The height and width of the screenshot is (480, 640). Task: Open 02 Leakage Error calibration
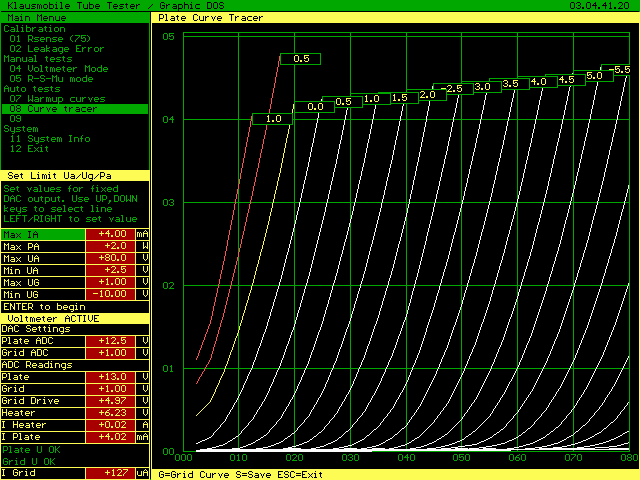tap(56, 48)
